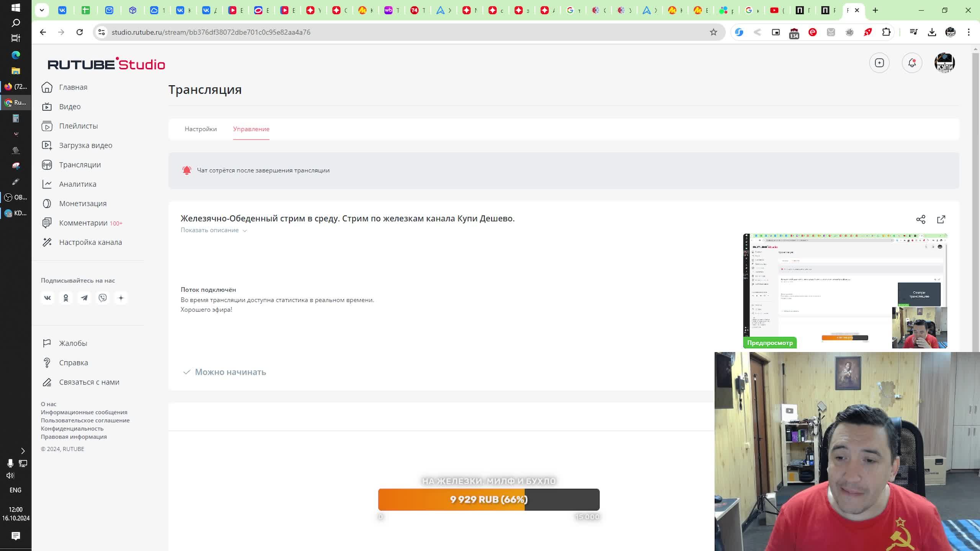Viewport: 980px width, 551px height.
Task: Click the stream Предпросмотр thumbnail
Action: (844, 291)
